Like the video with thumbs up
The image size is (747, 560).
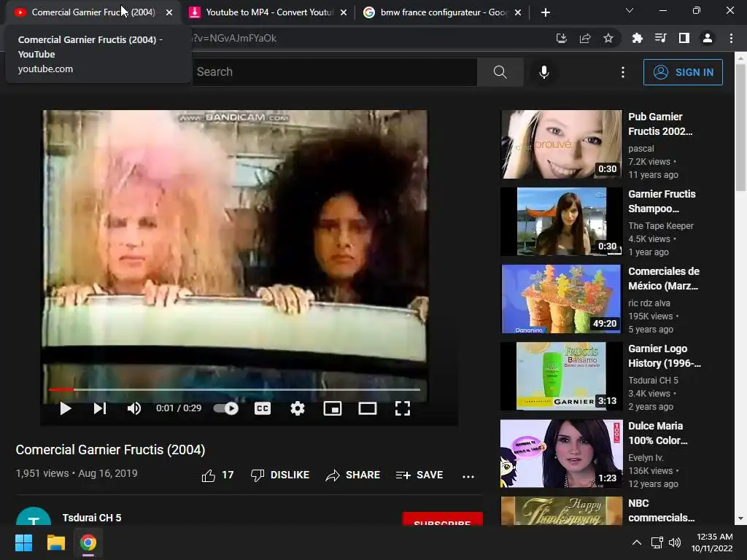click(217, 475)
